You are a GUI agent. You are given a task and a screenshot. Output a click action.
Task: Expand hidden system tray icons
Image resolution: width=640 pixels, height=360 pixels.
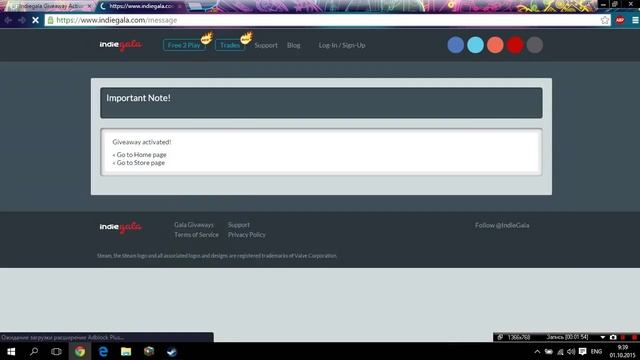point(537,351)
